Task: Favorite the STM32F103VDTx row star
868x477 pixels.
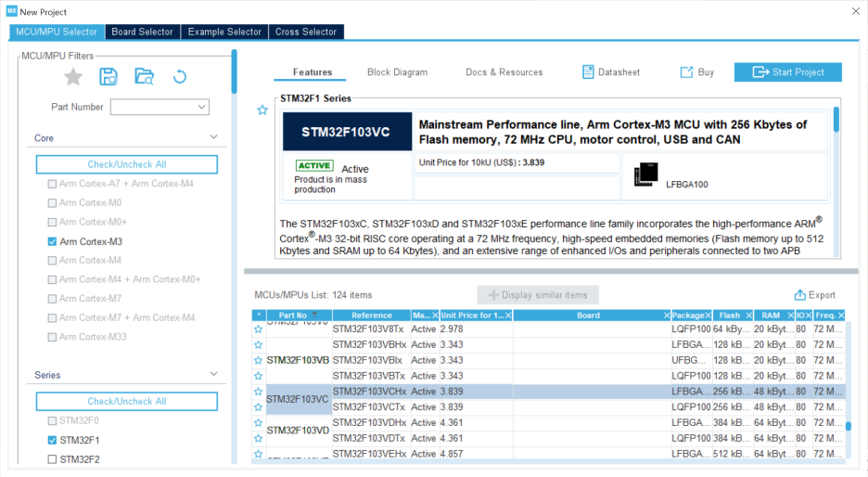Action: 258,438
